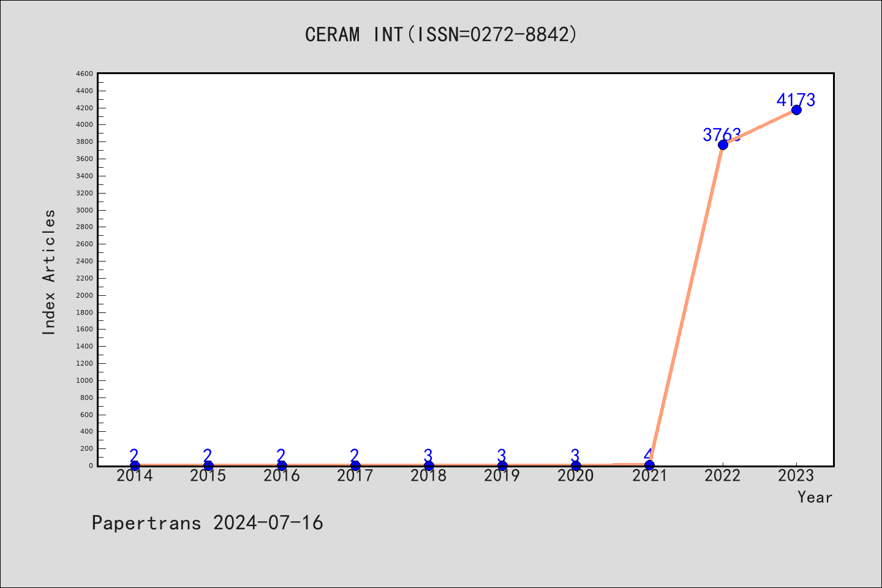Viewport: 882px width, 588px height.
Task: Click the value label 4173
Action: coord(796,100)
